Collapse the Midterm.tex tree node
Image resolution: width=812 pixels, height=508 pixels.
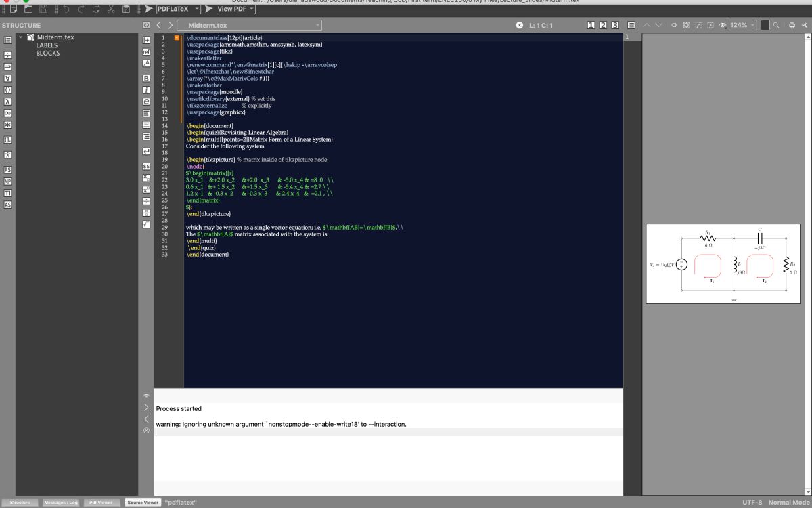coord(21,37)
